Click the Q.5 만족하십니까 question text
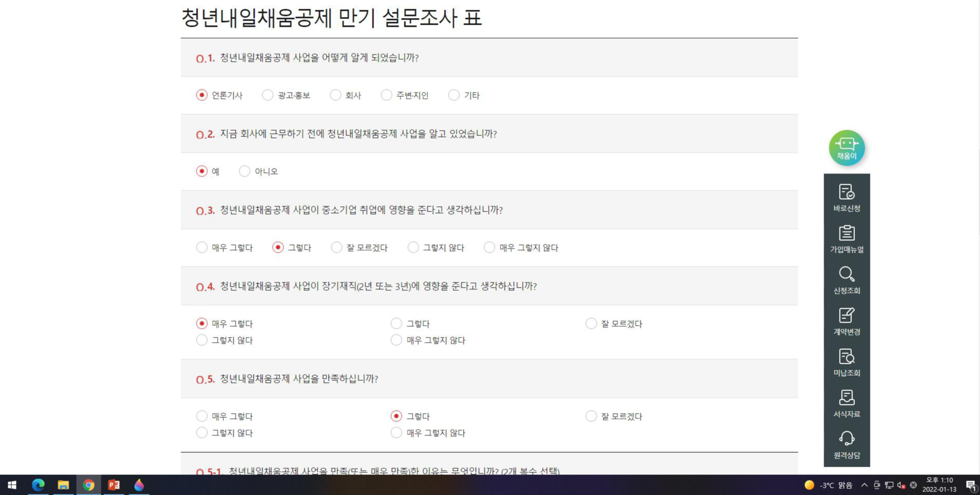This screenshot has height=495, width=980. point(299,379)
